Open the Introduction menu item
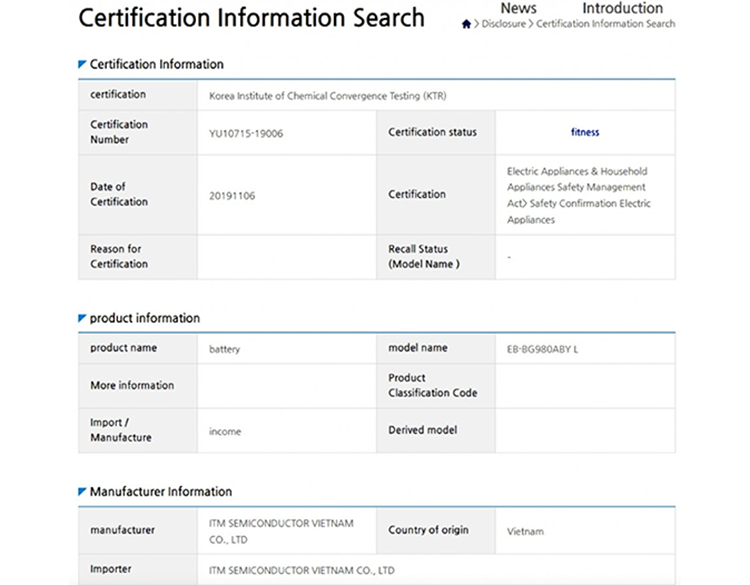 pos(622,8)
